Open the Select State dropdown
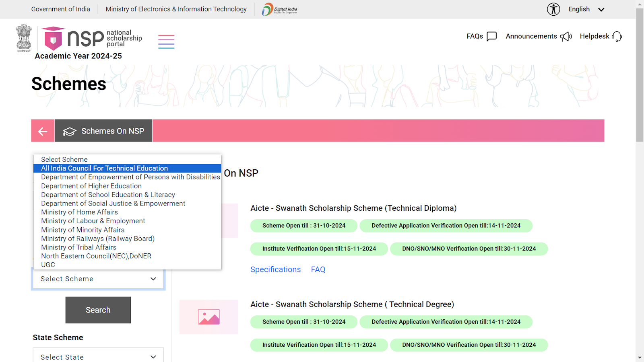Viewport: 644px width, 362px height. (x=98, y=357)
